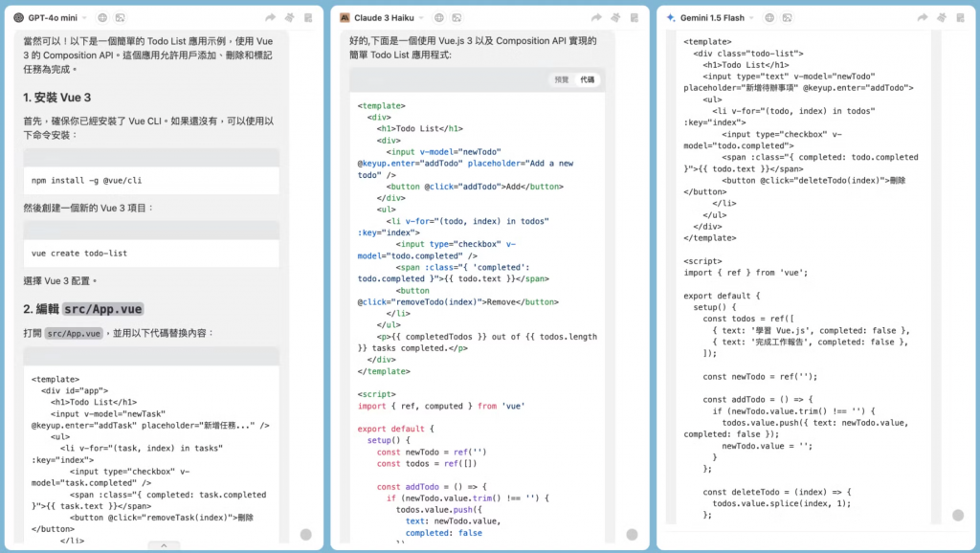The image size is (980, 553).
Task: Click 'import { ref, computed } from 'vue'' line
Action: [x=441, y=406]
